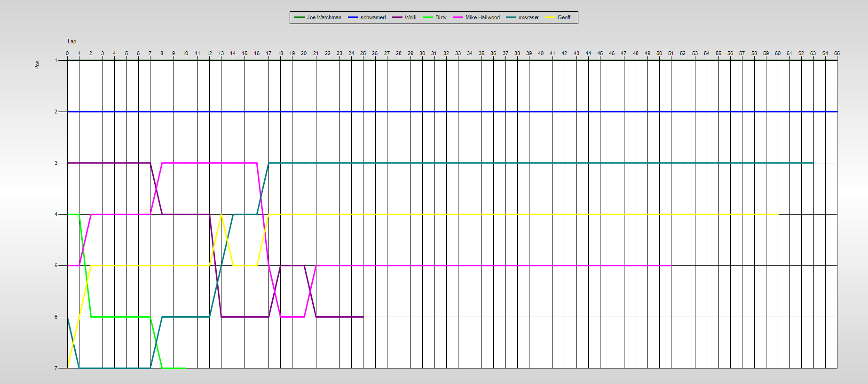This screenshot has width=868, height=384.
Task: Click the purple Wolli line at lap 4
Action: [x=115, y=163]
